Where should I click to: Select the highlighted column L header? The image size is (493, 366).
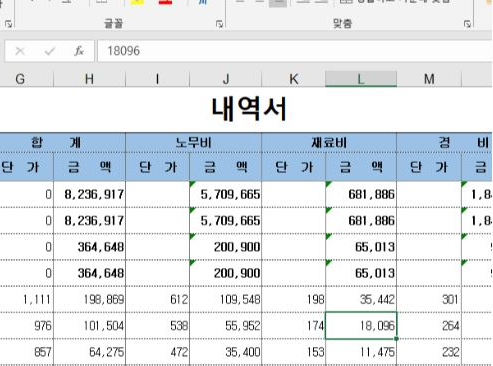pos(361,79)
